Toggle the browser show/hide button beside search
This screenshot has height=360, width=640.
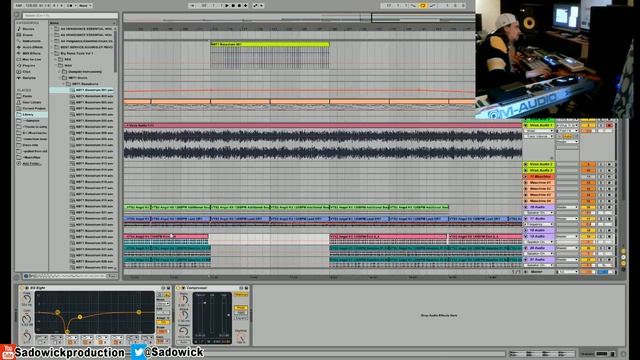[x=17, y=16]
